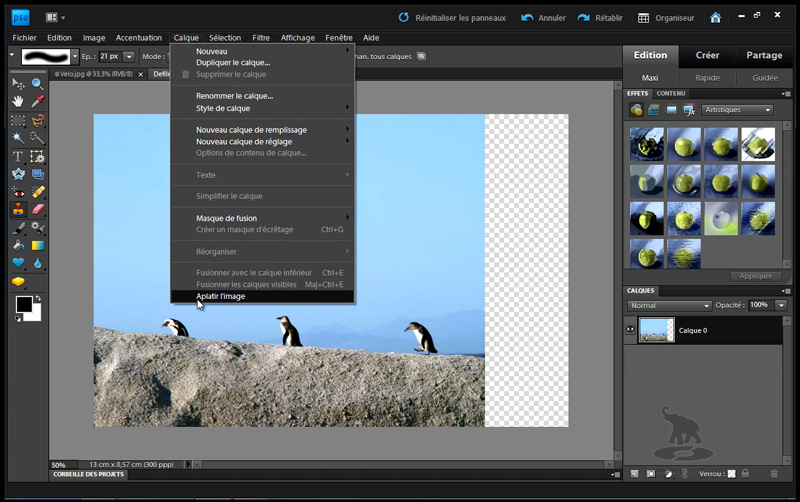Screen dimensions: 800x502
Task: Swap foreground and background colors
Action: tap(38, 298)
